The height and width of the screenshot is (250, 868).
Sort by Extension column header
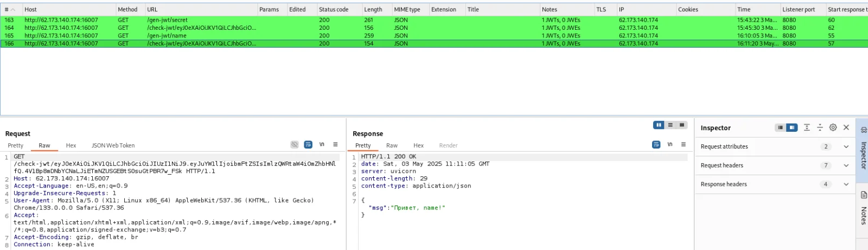pyautogui.click(x=446, y=9)
